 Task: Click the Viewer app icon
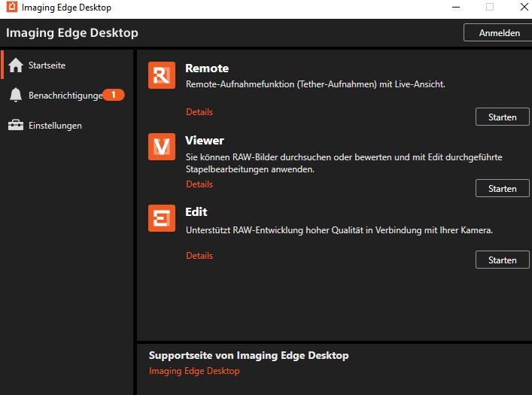click(x=162, y=147)
